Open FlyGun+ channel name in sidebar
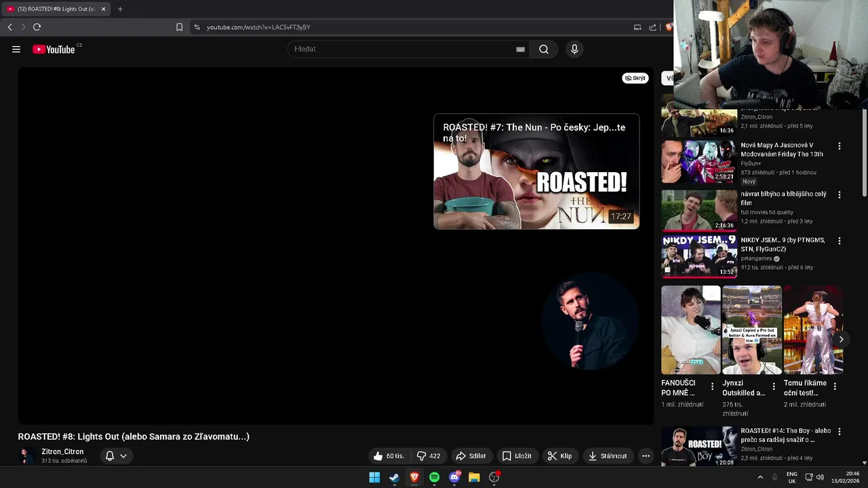 click(x=751, y=163)
